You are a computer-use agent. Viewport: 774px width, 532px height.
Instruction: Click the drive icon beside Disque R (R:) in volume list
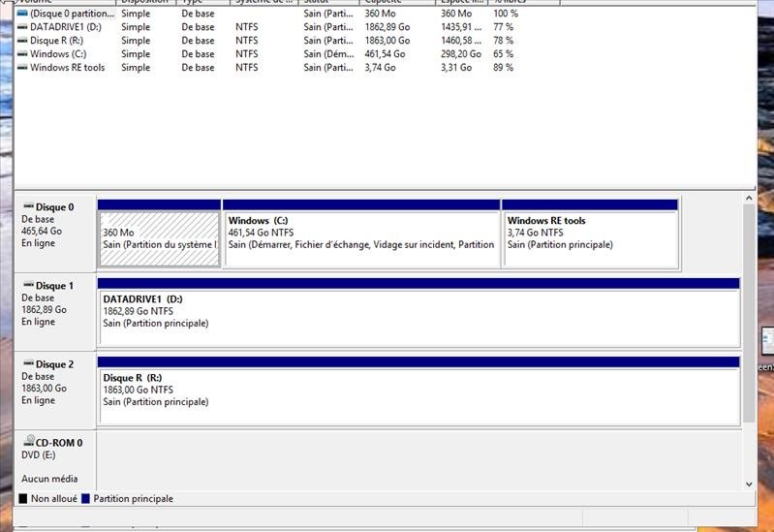[x=22, y=41]
